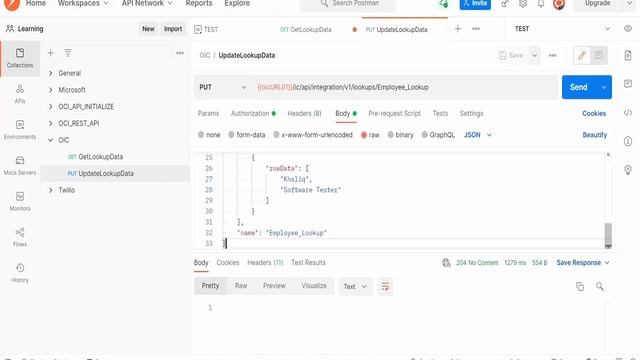
Task: Click the plus icon to create collection
Action: click(51, 53)
